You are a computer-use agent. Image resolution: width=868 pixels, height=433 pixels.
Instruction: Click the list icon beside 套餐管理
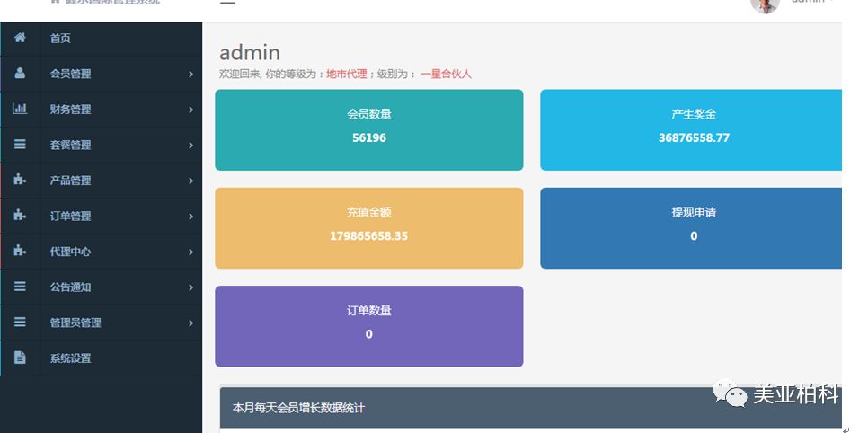(x=20, y=144)
